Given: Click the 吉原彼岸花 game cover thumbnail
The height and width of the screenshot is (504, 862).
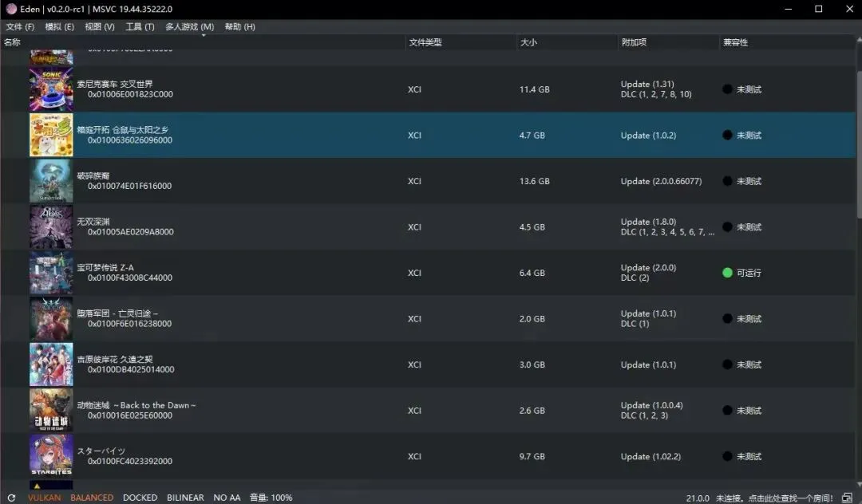Looking at the screenshot, I should (x=51, y=364).
